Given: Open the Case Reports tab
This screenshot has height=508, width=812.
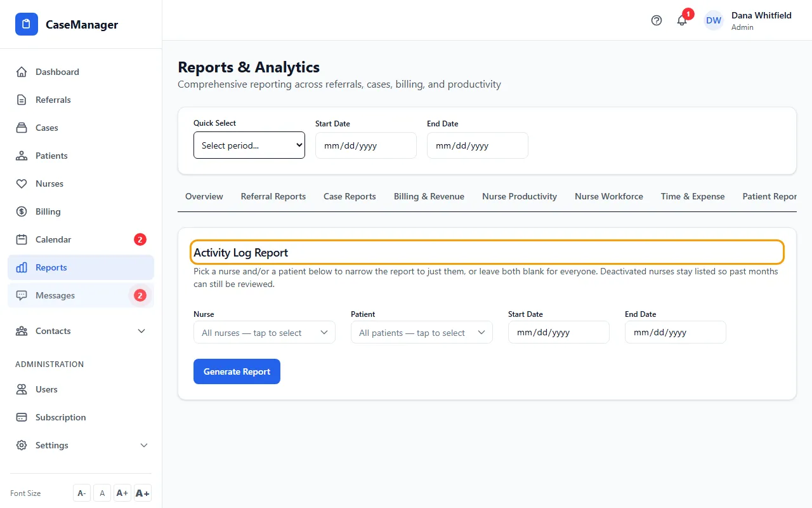Looking at the screenshot, I should [350, 197].
